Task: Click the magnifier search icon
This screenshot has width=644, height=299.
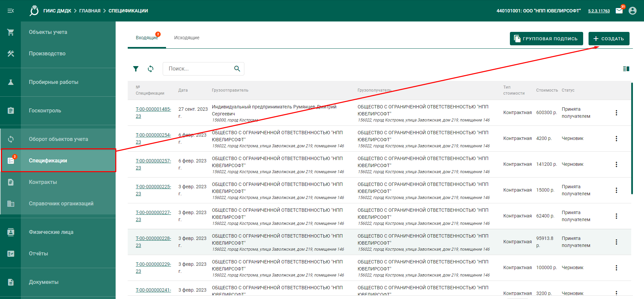Action: click(237, 69)
